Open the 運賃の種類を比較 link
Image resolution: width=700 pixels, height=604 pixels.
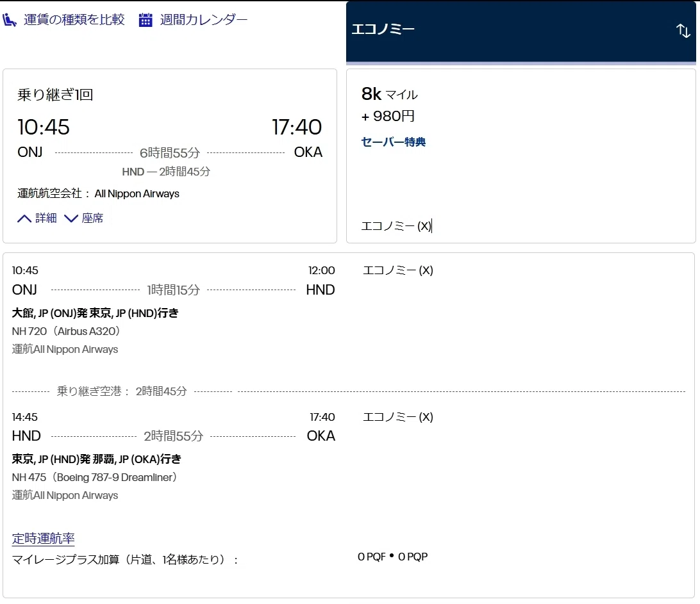[x=74, y=20]
